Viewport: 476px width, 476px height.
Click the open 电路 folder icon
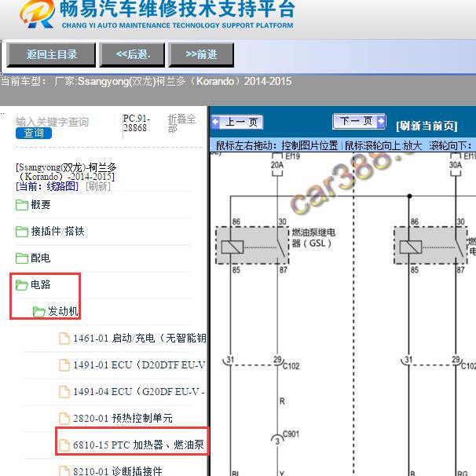(x=22, y=285)
